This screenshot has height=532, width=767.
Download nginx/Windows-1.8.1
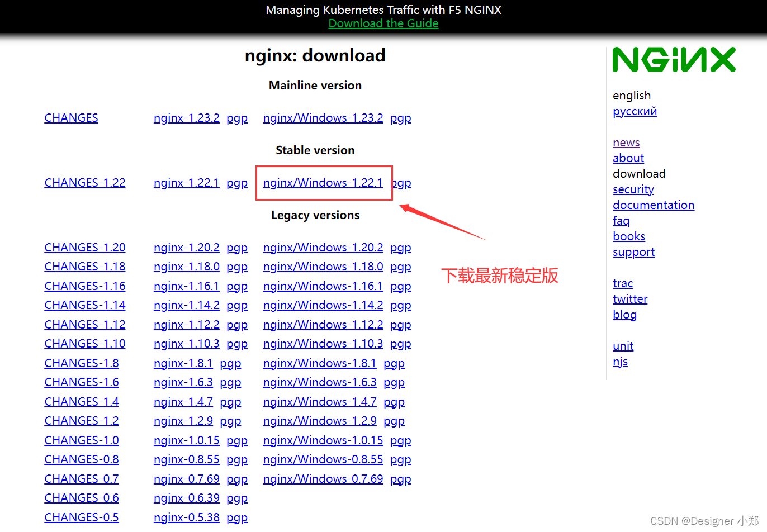tap(320, 363)
